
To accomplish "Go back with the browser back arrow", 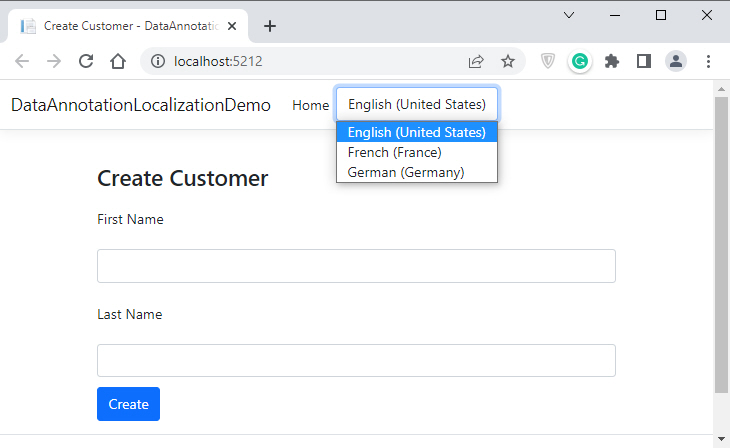I will [x=22, y=61].
